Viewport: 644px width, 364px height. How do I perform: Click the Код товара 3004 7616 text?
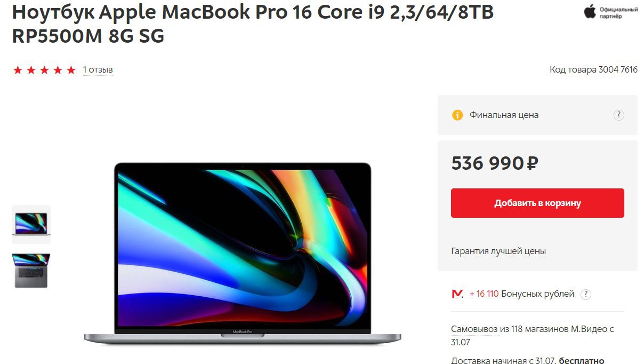[x=593, y=69]
